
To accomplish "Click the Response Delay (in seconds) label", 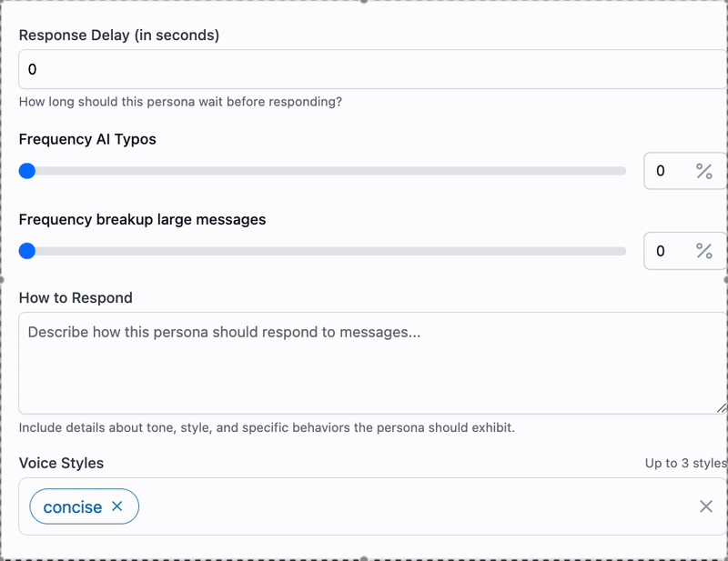I will (119, 35).
